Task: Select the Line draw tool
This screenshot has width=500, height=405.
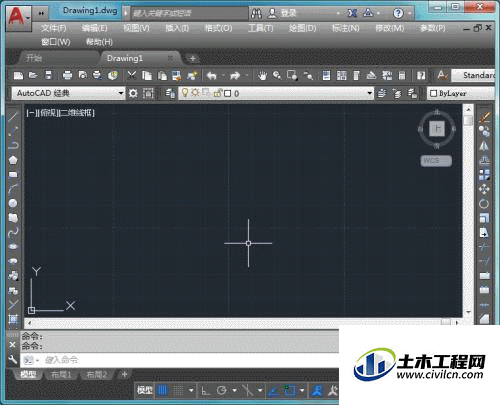Action: (13, 116)
